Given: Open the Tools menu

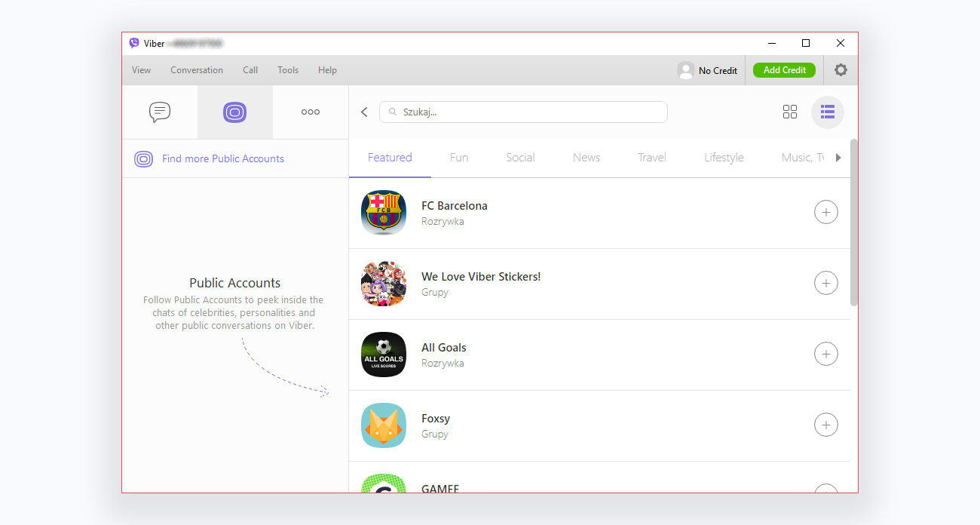Looking at the screenshot, I should coord(288,70).
